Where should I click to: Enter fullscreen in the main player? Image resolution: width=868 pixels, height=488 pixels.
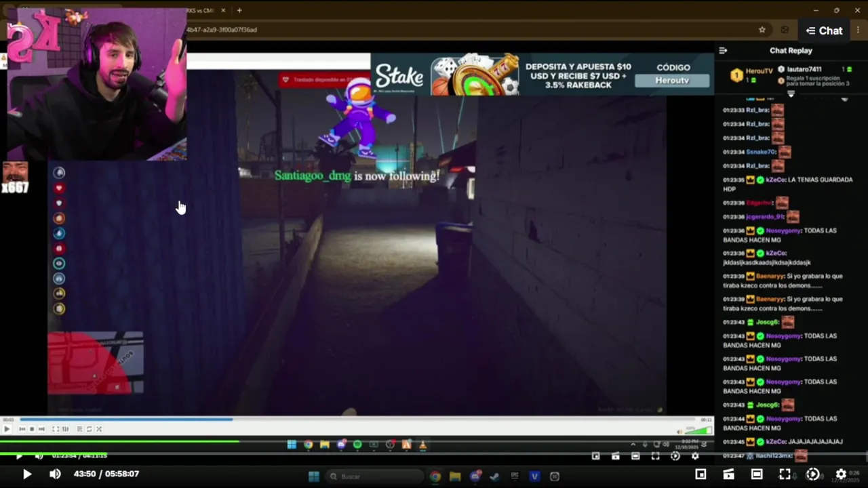click(785, 474)
